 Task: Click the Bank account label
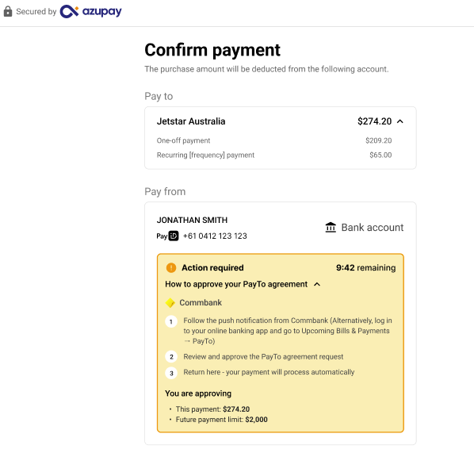[373, 228]
